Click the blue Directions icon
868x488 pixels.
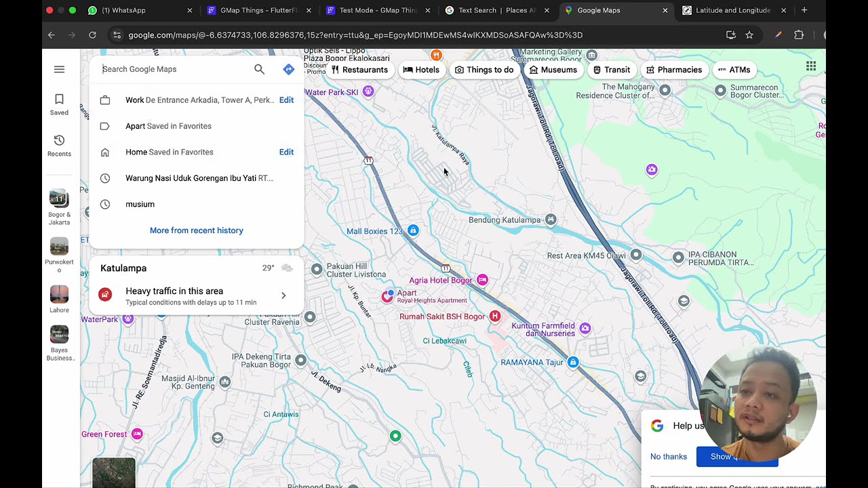[288, 69]
